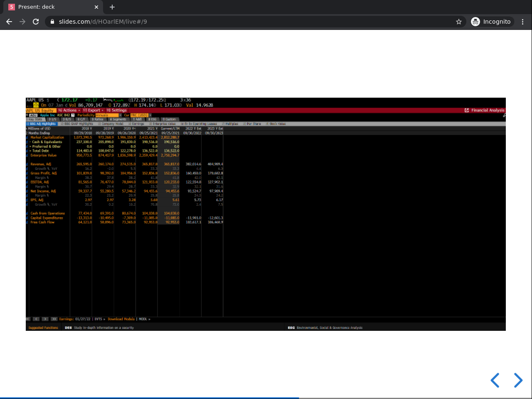Click the Download Models link
The image size is (532, 399).
121,319
